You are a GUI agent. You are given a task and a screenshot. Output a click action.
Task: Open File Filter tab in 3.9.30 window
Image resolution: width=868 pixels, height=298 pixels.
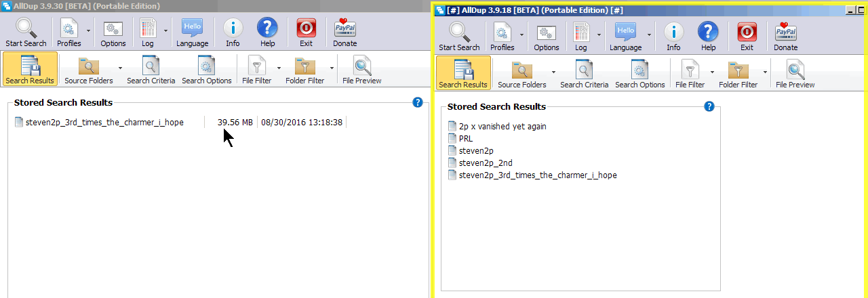click(x=256, y=71)
